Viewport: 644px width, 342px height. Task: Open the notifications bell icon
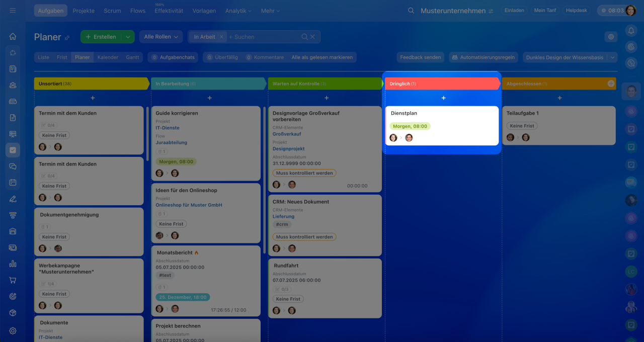click(631, 31)
